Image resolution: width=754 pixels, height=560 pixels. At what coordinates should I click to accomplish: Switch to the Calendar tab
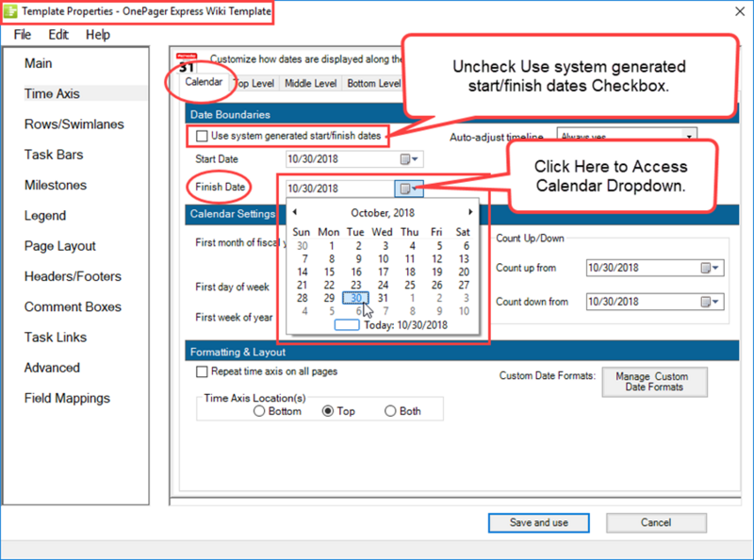point(204,82)
